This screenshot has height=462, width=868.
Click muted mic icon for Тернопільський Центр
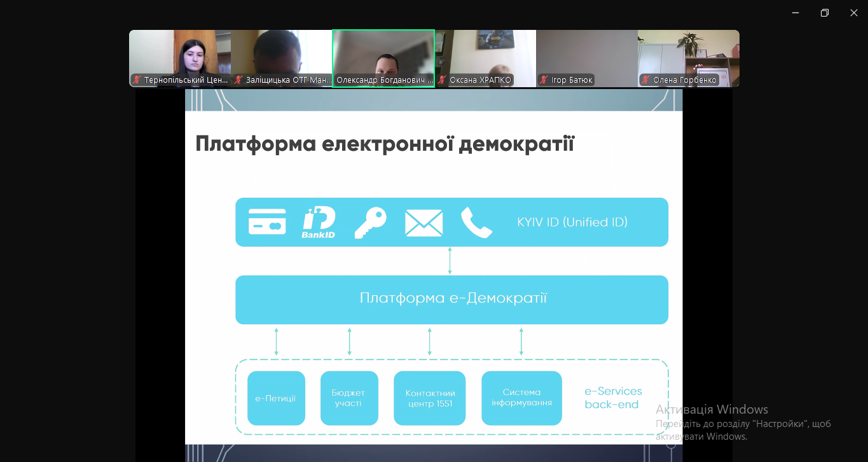click(137, 80)
